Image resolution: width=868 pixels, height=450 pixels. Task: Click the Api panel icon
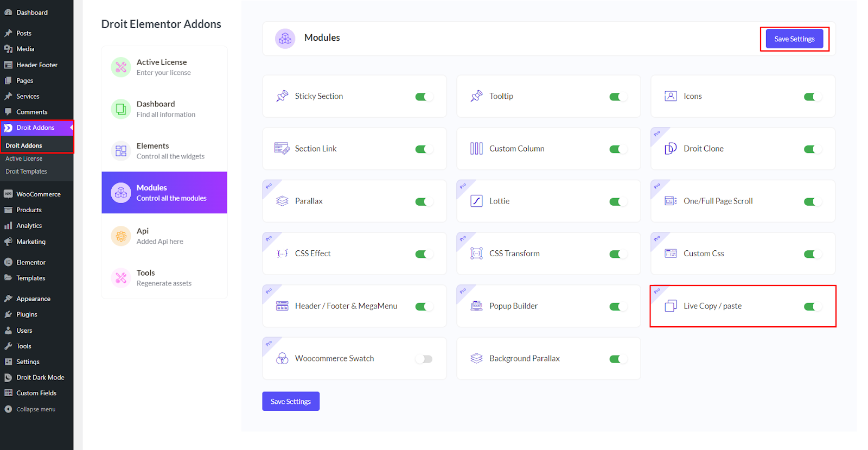point(121,236)
